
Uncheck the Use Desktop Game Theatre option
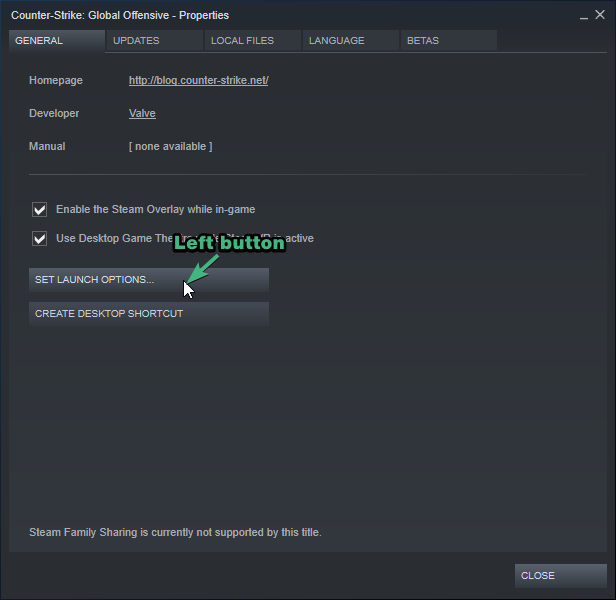(x=39, y=239)
